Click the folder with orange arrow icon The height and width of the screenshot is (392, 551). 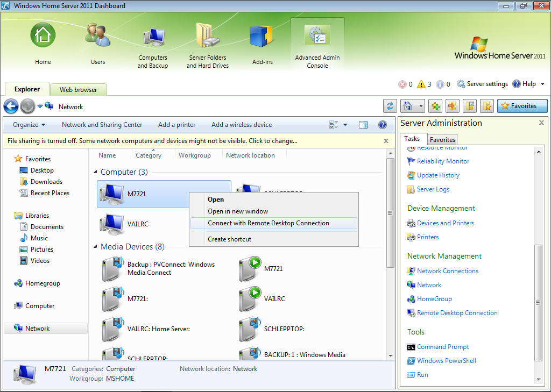[x=453, y=106]
